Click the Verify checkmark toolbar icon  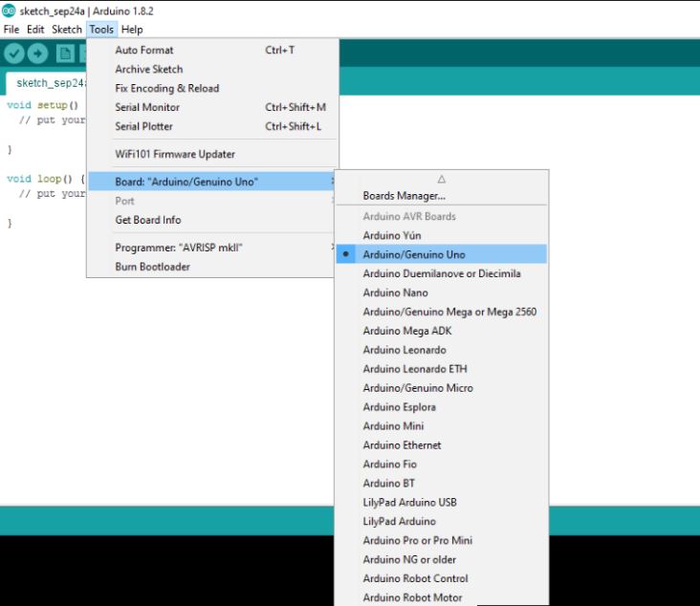pyautogui.click(x=13, y=54)
